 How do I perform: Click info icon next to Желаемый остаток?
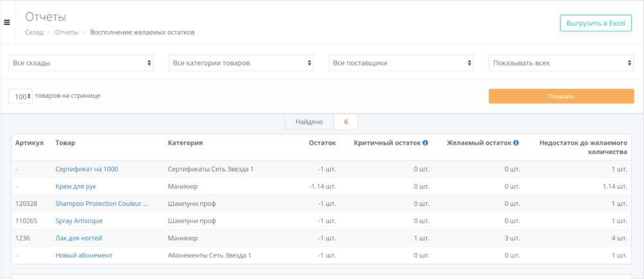[516, 143]
